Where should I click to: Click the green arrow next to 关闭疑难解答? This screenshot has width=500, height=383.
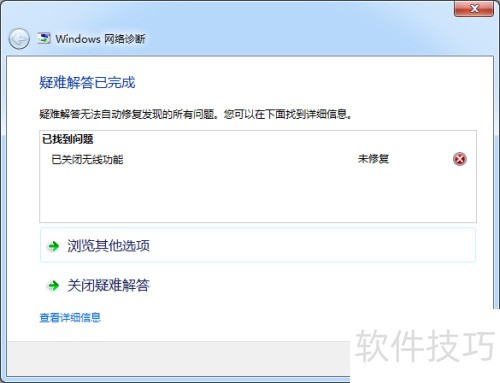(54, 285)
